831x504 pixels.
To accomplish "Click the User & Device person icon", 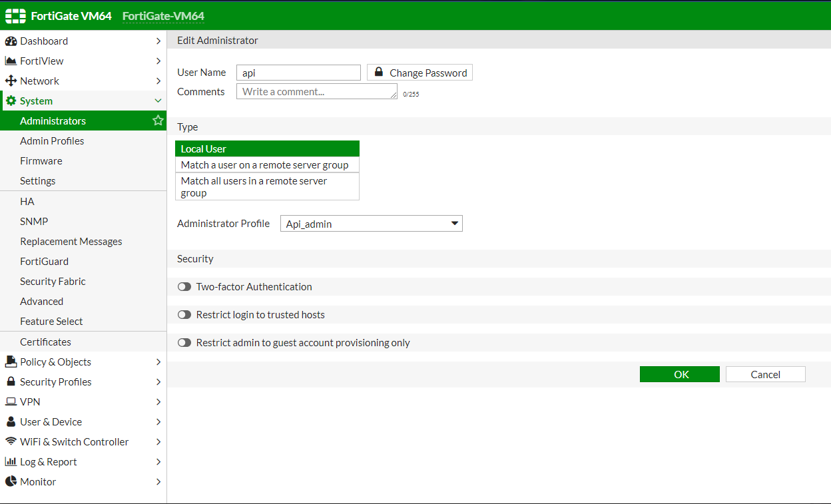I will coord(11,422).
